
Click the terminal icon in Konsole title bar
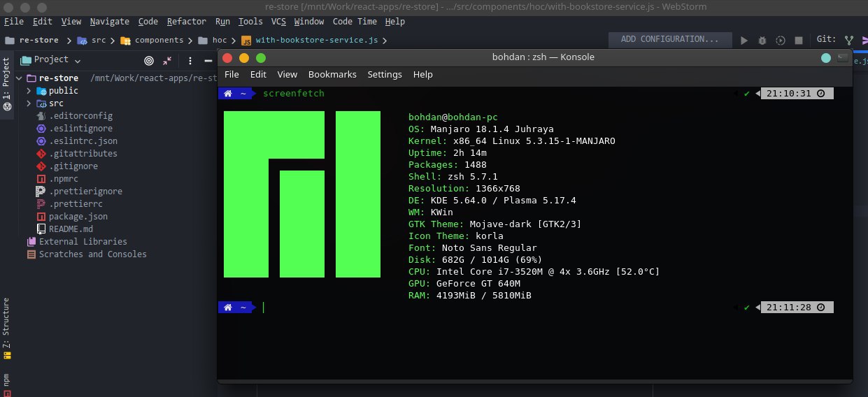(x=842, y=57)
